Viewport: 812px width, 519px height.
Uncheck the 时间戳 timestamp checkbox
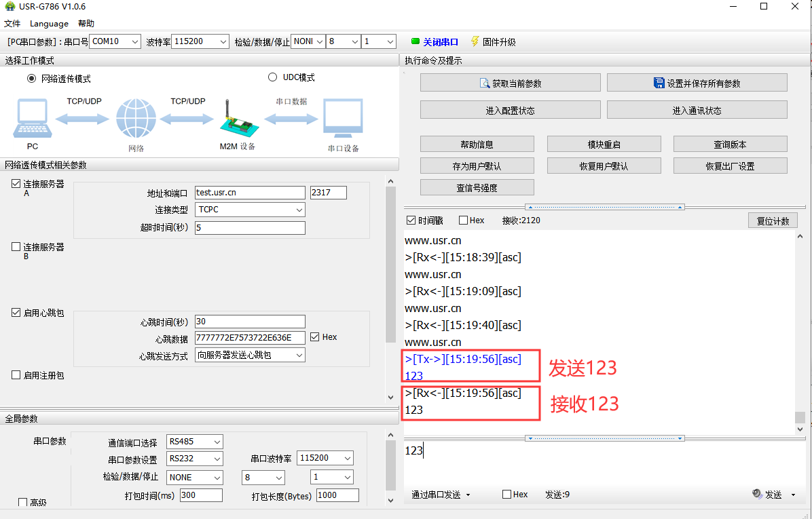(x=411, y=220)
